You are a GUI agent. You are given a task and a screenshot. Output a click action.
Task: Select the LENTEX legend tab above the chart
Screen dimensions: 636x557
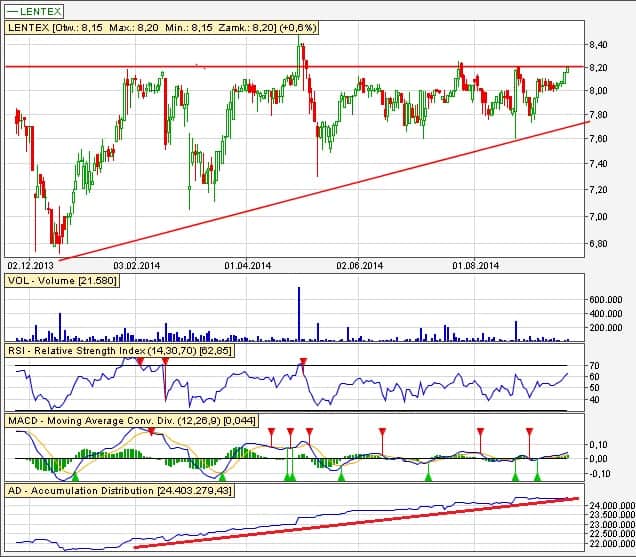coord(33,11)
